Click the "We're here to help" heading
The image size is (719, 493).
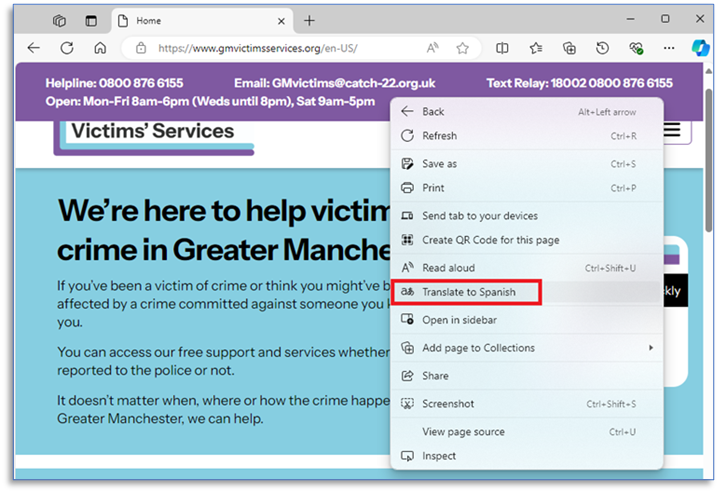coord(224,230)
